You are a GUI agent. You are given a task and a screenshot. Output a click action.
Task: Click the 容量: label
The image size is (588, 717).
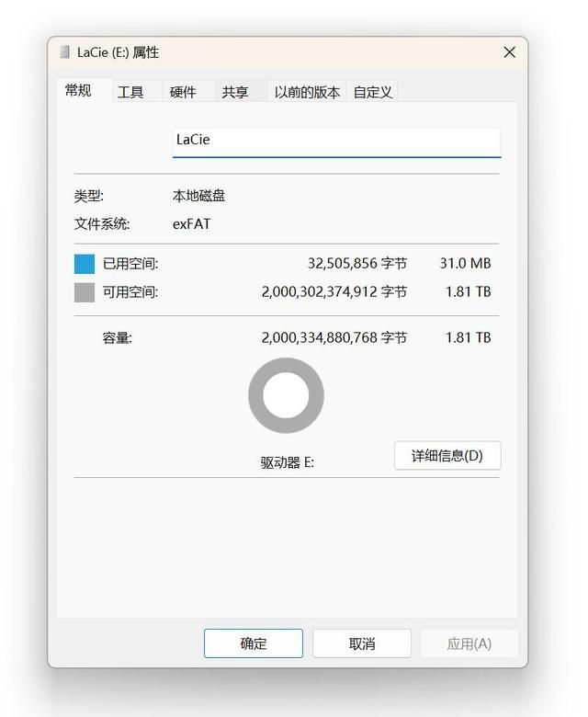tap(117, 338)
